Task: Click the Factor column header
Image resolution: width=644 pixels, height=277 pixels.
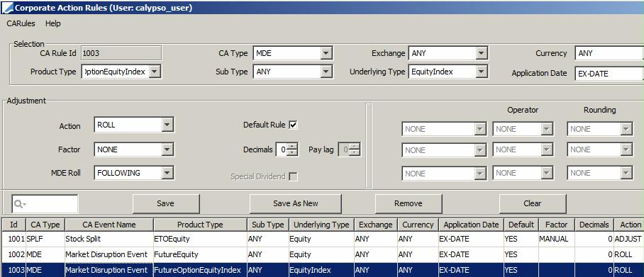Action: 556,225
